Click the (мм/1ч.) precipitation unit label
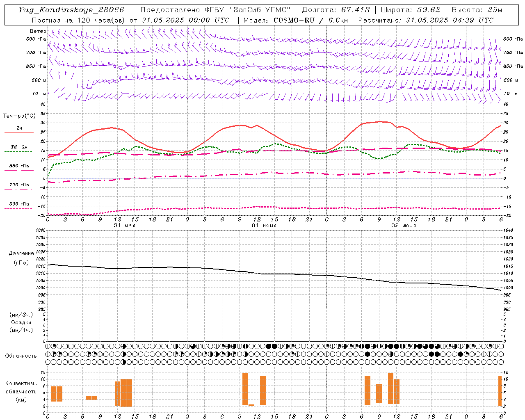The width and height of the screenshot is (525, 420). 21,330
